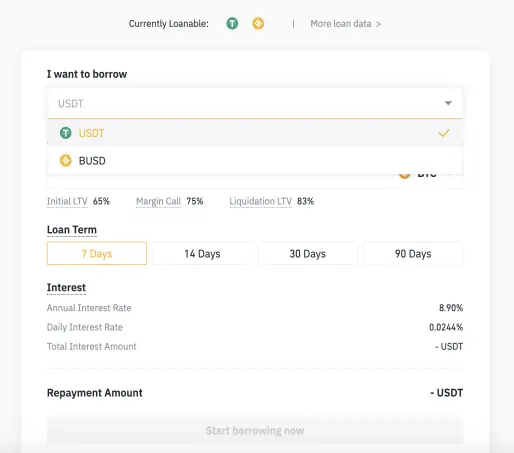514x453 pixels.
Task: Click the BUSD coin icon in dropdown list
Action: click(66, 160)
